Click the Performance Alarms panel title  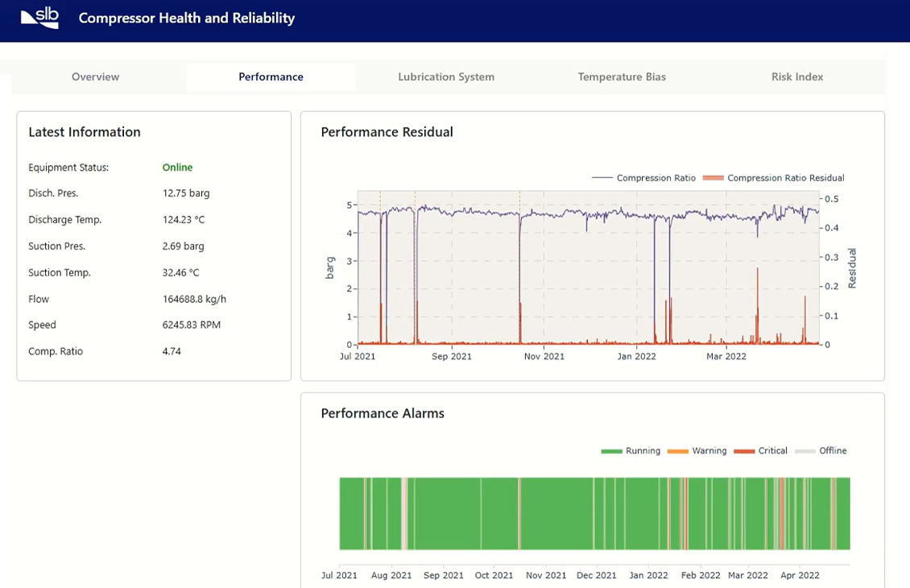pyautogui.click(x=382, y=413)
